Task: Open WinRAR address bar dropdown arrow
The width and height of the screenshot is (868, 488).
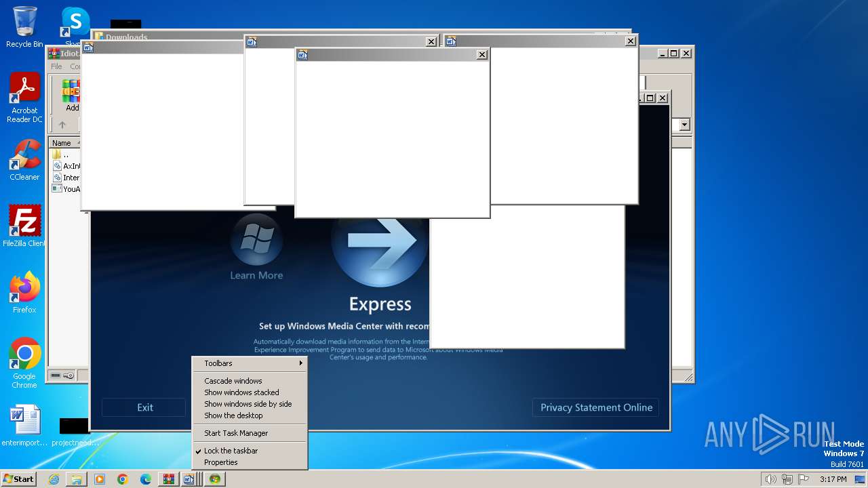Action: point(684,125)
